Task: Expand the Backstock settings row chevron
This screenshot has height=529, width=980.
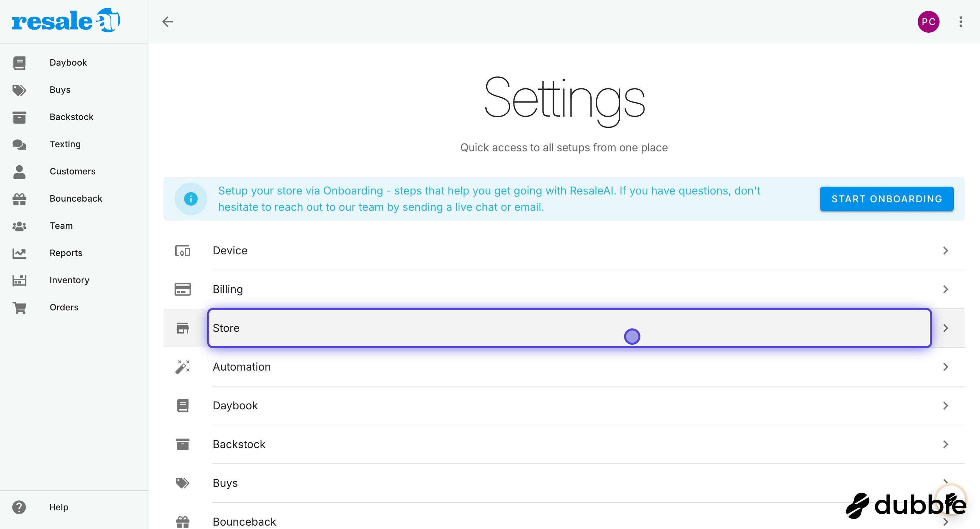Action: 946,444
